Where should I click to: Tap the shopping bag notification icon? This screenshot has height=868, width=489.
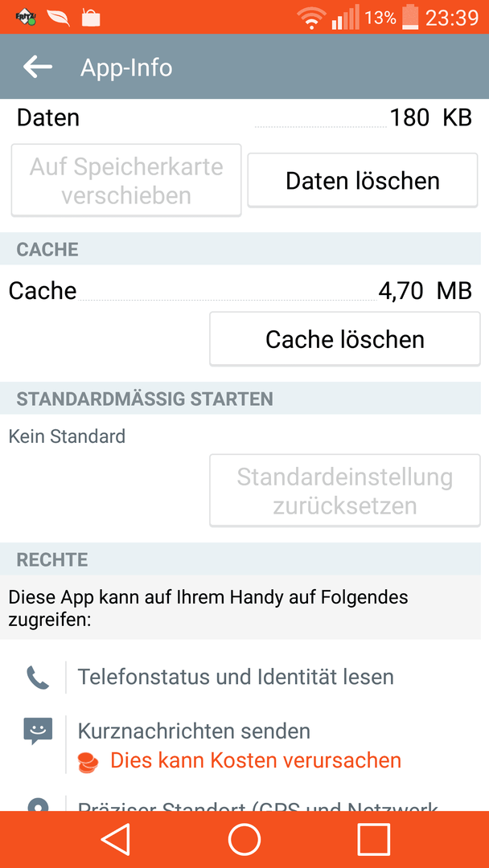[92, 17]
